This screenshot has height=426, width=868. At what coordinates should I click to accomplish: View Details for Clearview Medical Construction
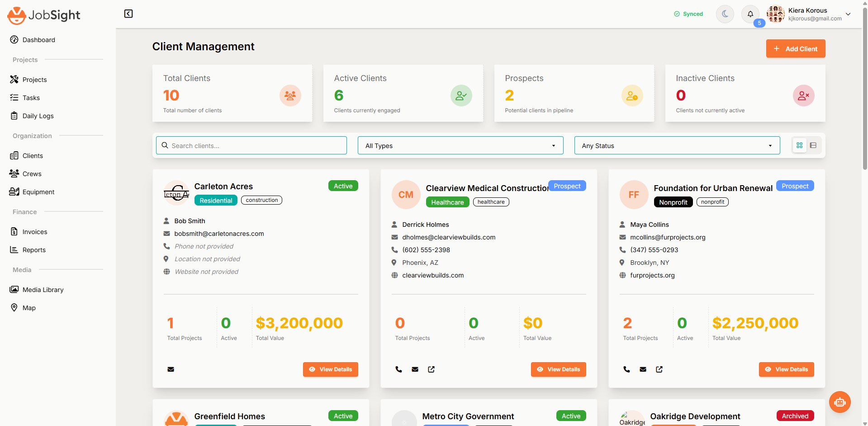tap(559, 369)
